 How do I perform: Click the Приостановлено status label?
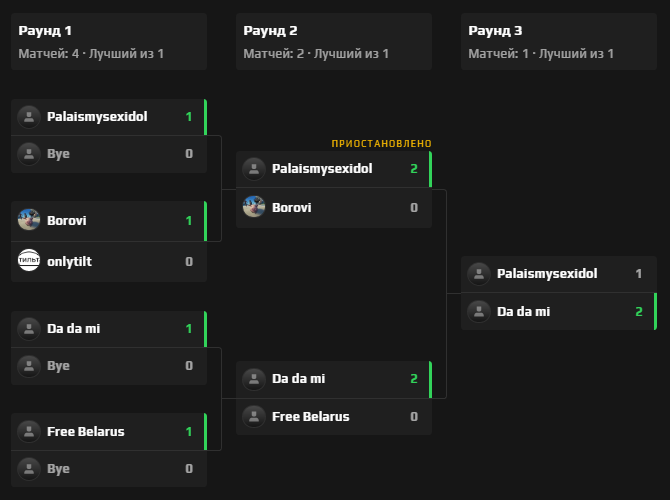[x=381, y=144]
